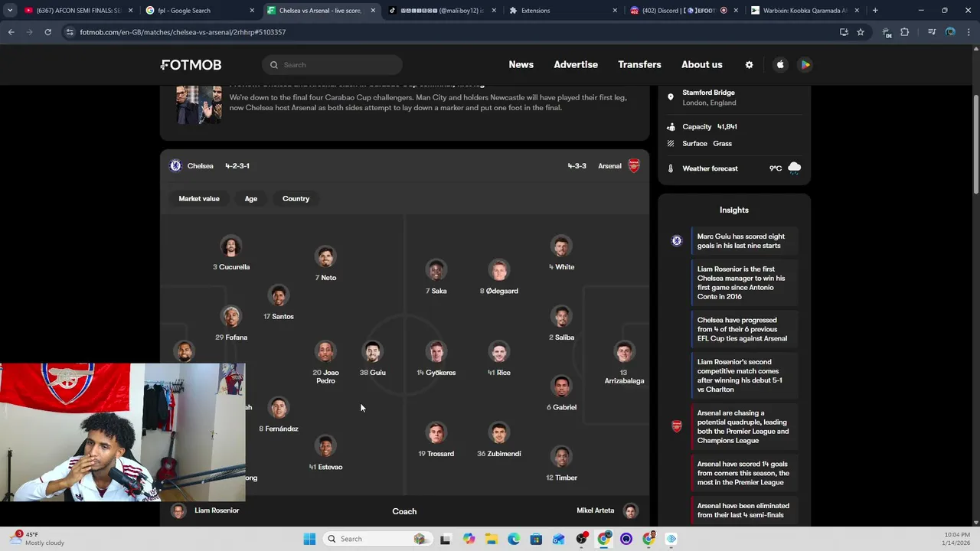Open Chrome three-dot menu

tap(969, 32)
